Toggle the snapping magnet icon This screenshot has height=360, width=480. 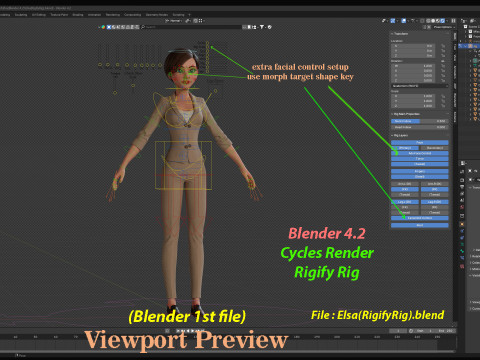pyautogui.click(x=195, y=21)
